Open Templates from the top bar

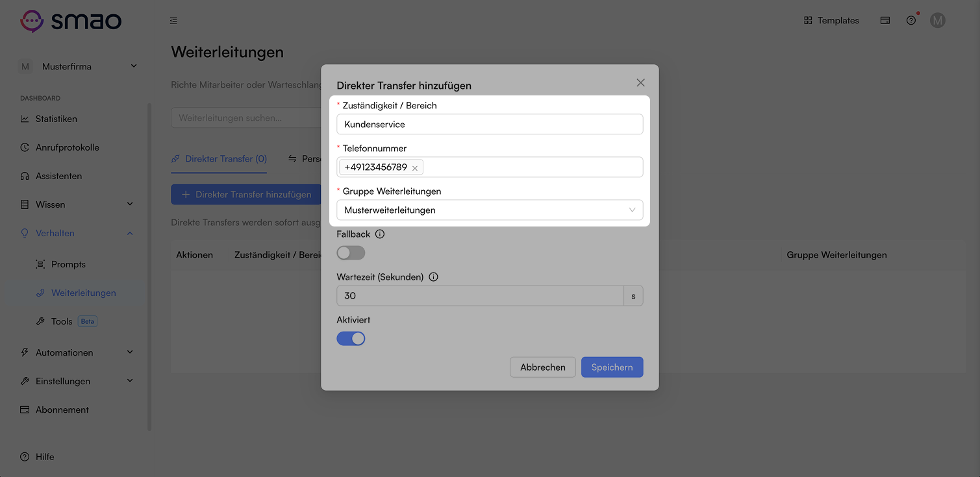click(x=831, y=21)
